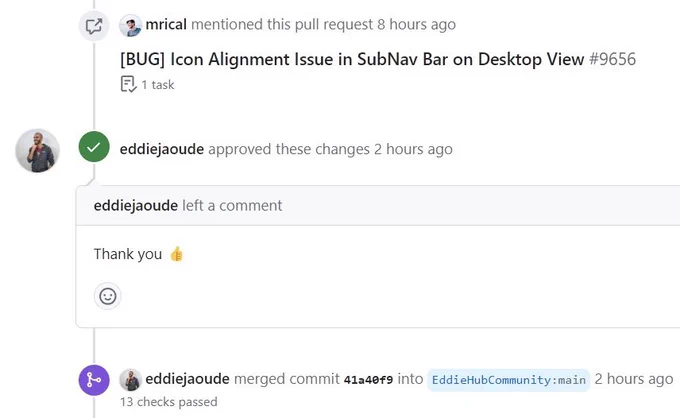This screenshot has width=680, height=418.
Task: Click the purple merge icon badge
Action: [94, 380]
